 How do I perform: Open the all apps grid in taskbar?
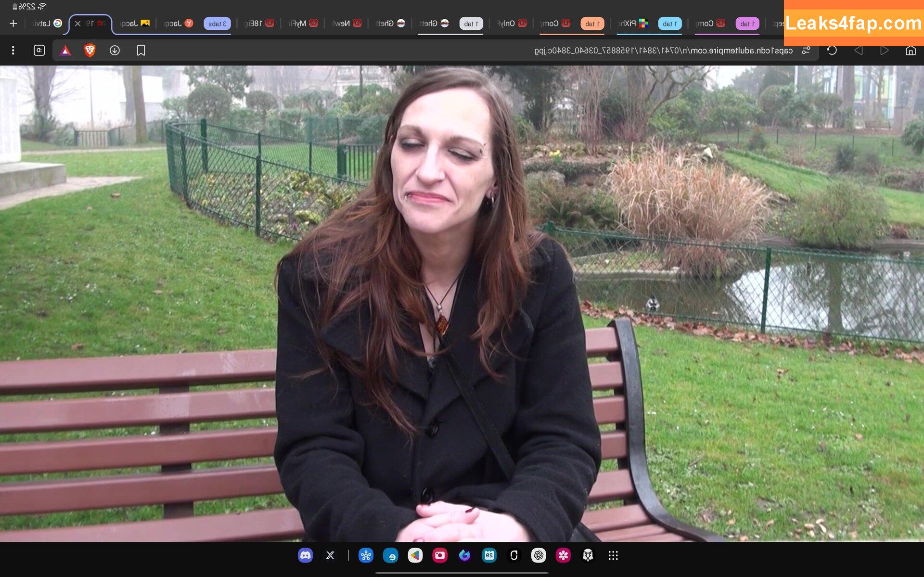point(613,555)
